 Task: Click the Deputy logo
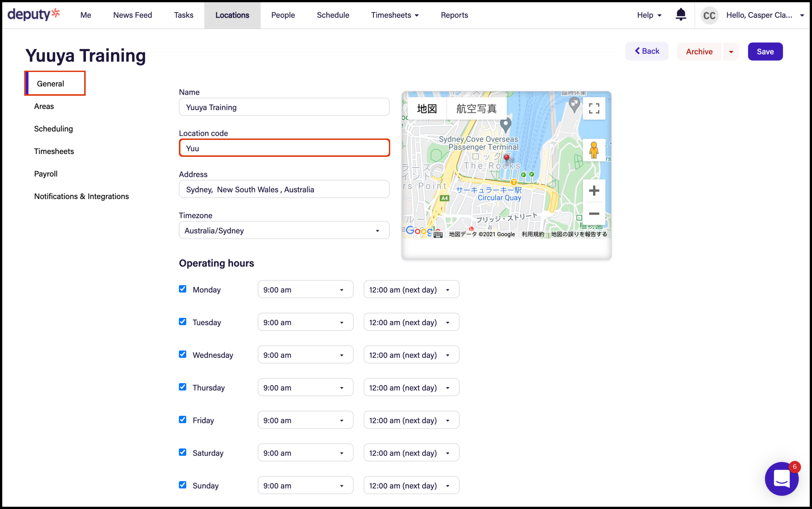coord(34,14)
